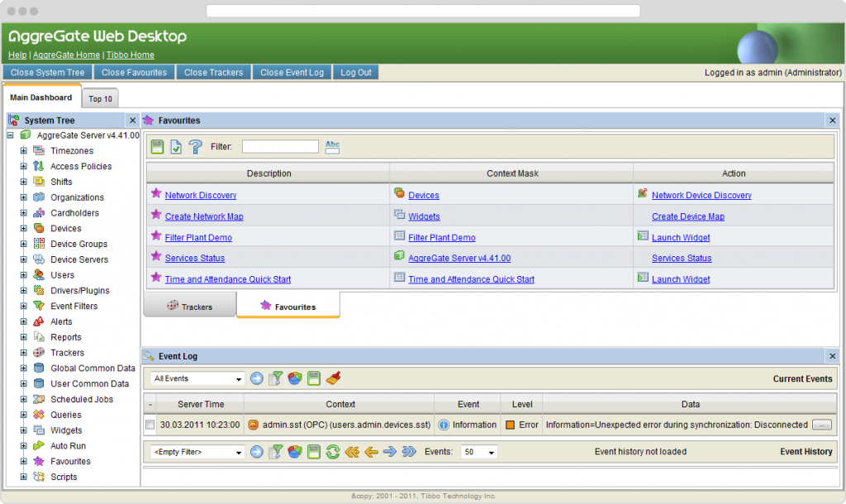The image size is (846, 504).
Task: Click green save icon in Current Events toolbar
Action: 314,378
